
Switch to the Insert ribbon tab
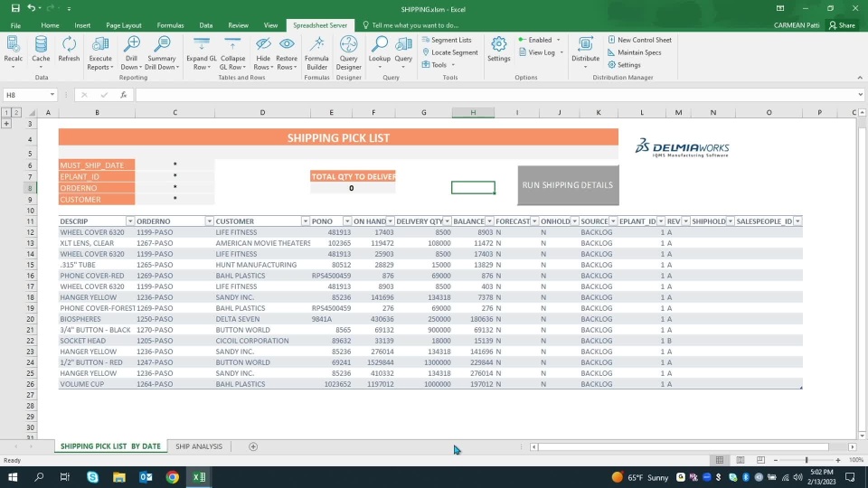click(x=82, y=25)
